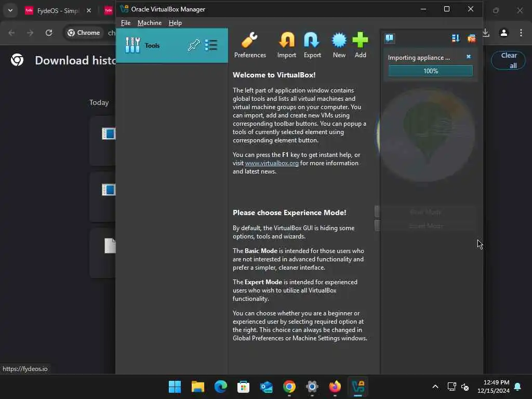Open the second Fyde tab in Chrome
Image resolution: width=532 pixels, height=399 pixels.
(108, 10)
